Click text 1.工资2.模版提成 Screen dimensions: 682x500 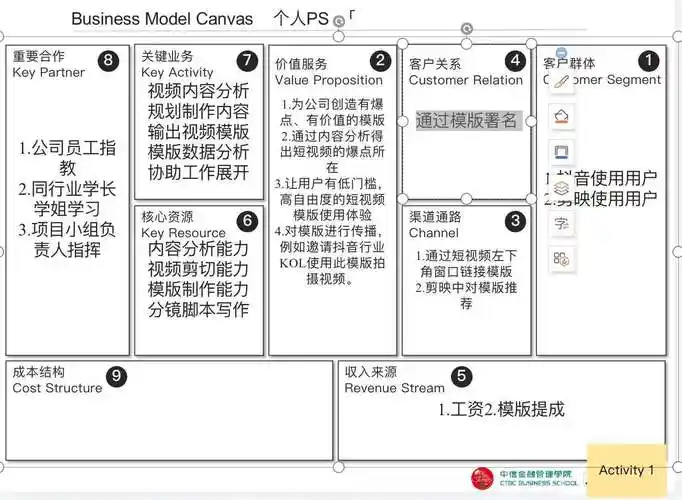pyautogui.click(x=501, y=409)
